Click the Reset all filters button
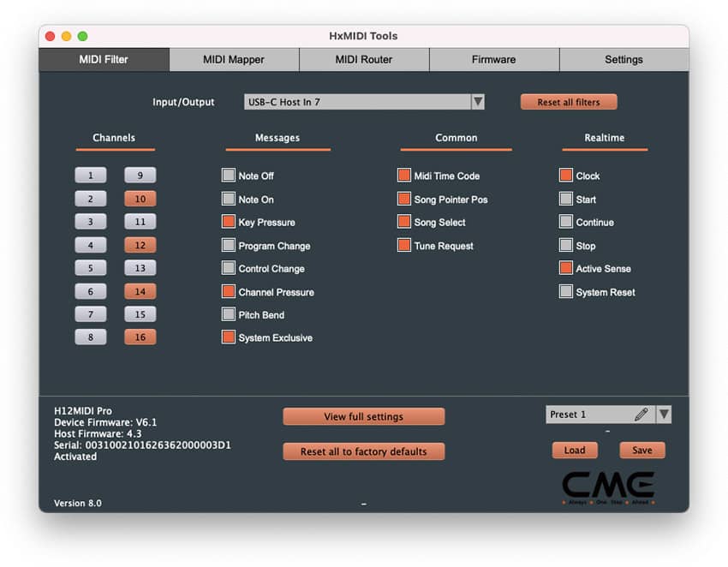 tap(568, 101)
